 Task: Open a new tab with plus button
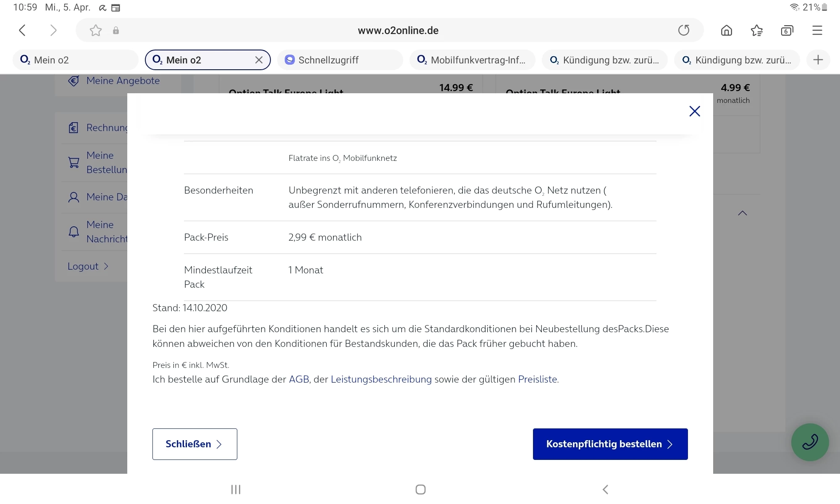(x=818, y=60)
